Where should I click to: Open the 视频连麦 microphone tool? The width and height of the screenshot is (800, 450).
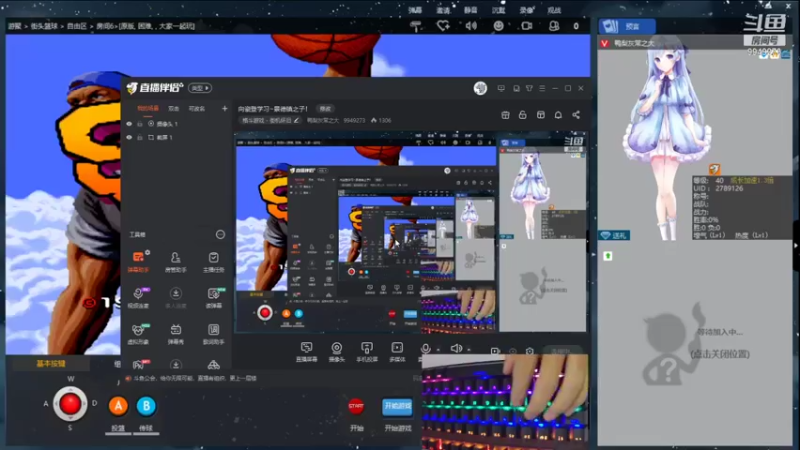(x=138, y=297)
